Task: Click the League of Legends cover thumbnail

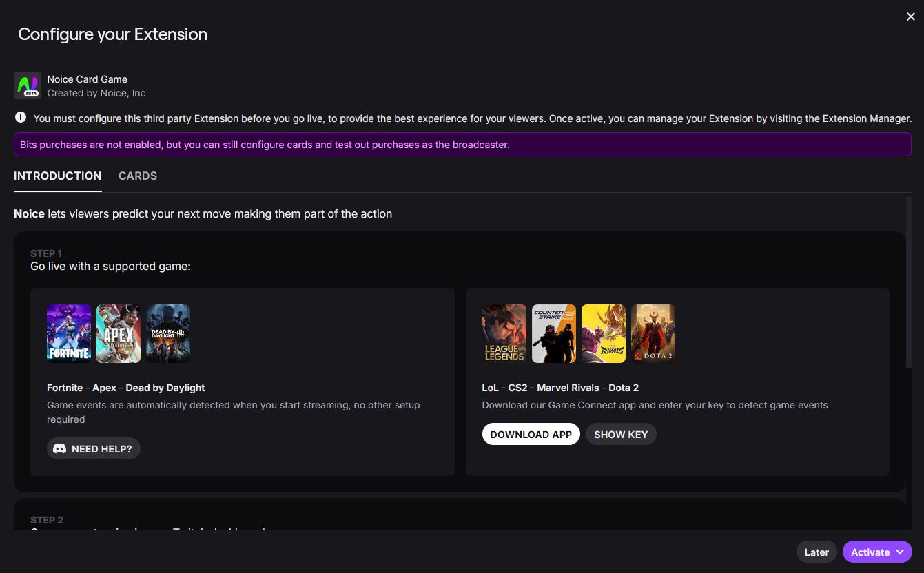Action: pyautogui.click(x=504, y=333)
